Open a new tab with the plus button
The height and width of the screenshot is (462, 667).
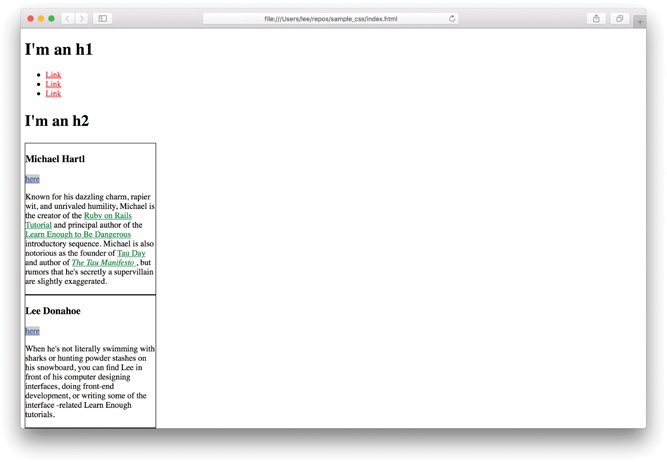[639, 21]
